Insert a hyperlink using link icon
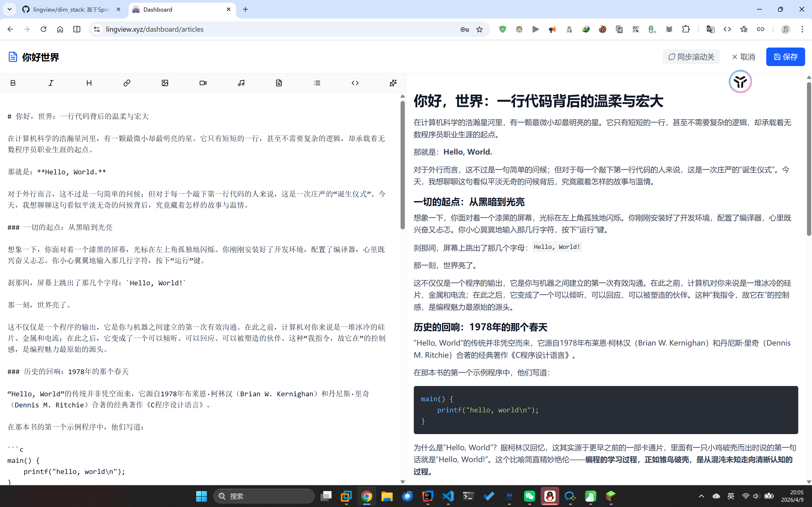The height and width of the screenshot is (507, 812). point(127,83)
